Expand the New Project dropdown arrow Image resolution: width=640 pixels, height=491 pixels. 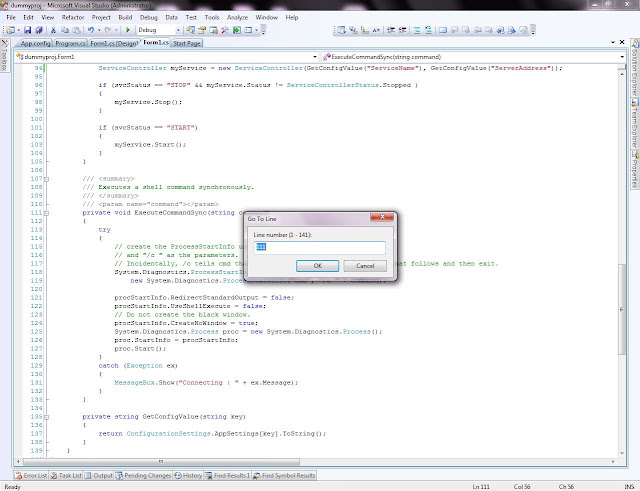18,31
